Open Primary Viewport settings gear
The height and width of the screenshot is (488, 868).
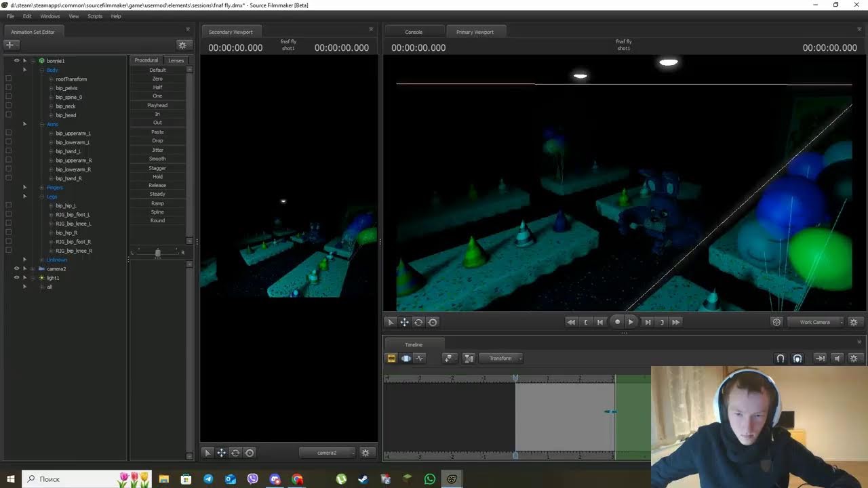tap(854, 322)
